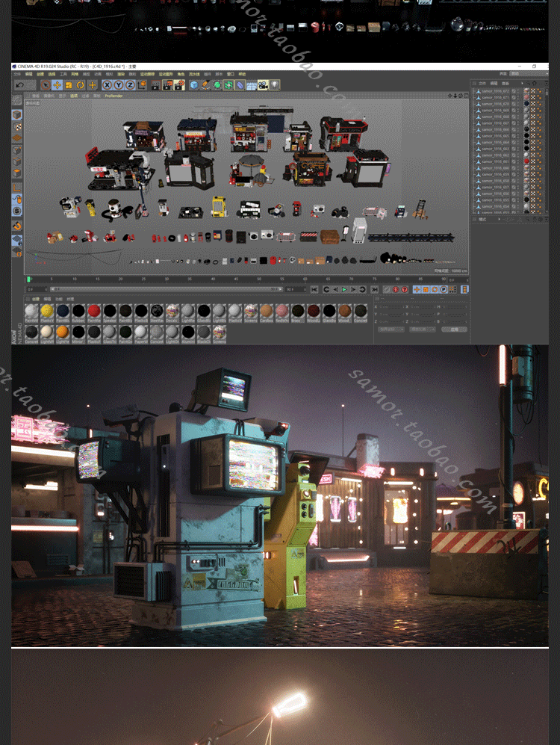Viewport: 560px width, 745px height.
Task: Click the Record Active Objects button
Action: 387,289
